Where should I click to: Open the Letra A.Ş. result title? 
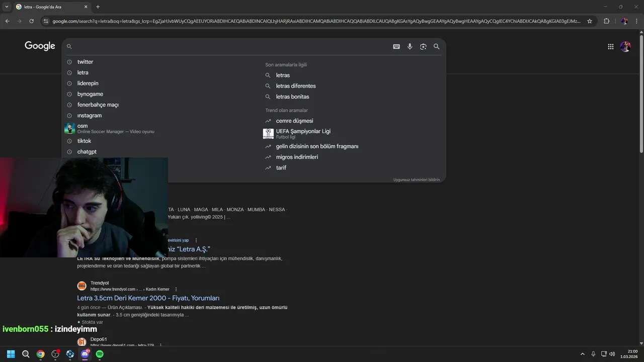(x=189, y=249)
